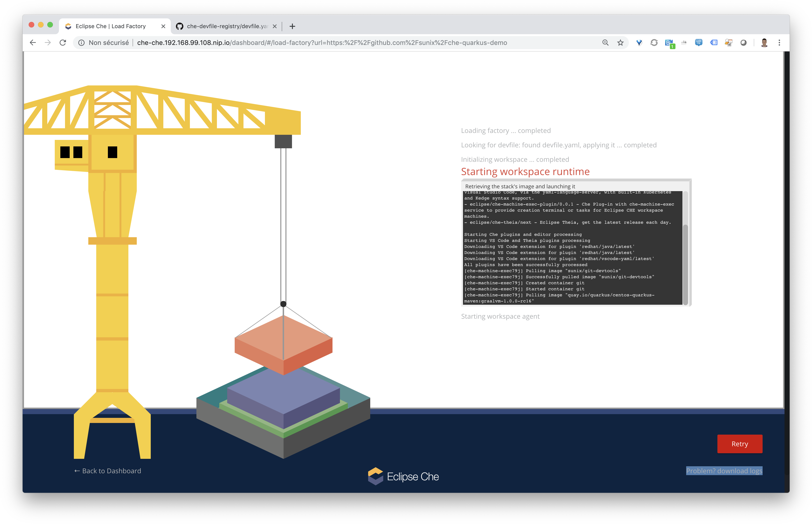
Task: Click the Eclipse Che logo in footer
Action: (x=403, y=476)
